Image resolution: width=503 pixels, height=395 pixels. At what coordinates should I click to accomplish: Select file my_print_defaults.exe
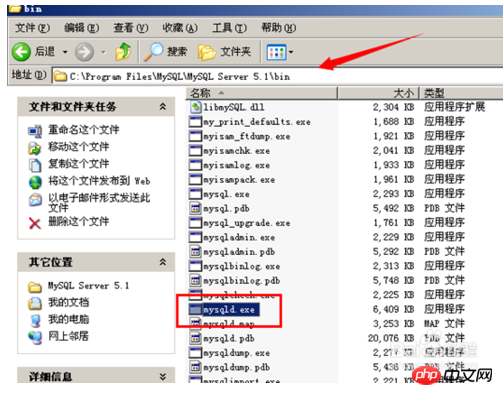[x=257, y=122]
